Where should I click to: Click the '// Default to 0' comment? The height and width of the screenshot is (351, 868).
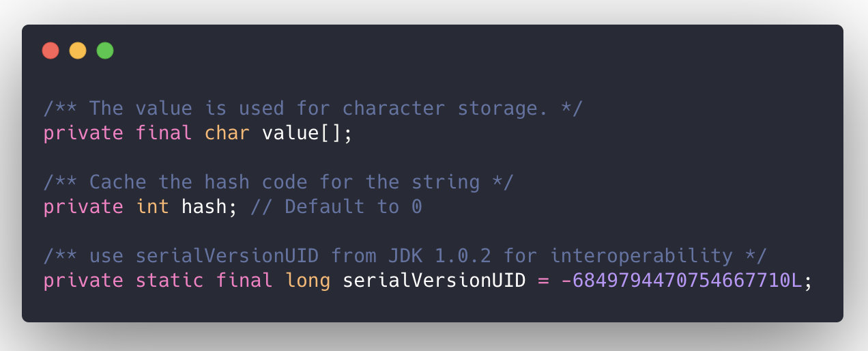336,206
